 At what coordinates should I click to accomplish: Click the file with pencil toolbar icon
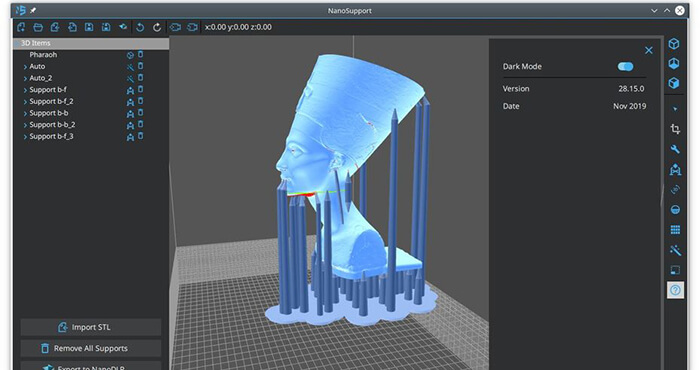point(55,27)
